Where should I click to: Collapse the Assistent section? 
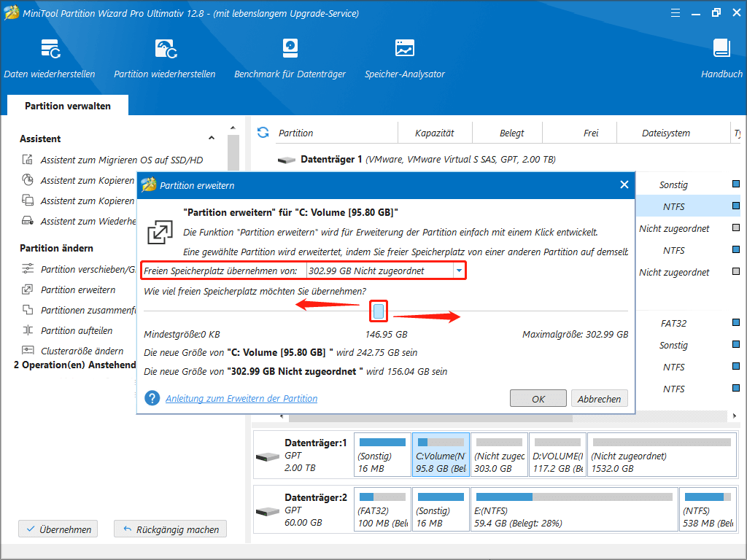[x=211, y=137]
